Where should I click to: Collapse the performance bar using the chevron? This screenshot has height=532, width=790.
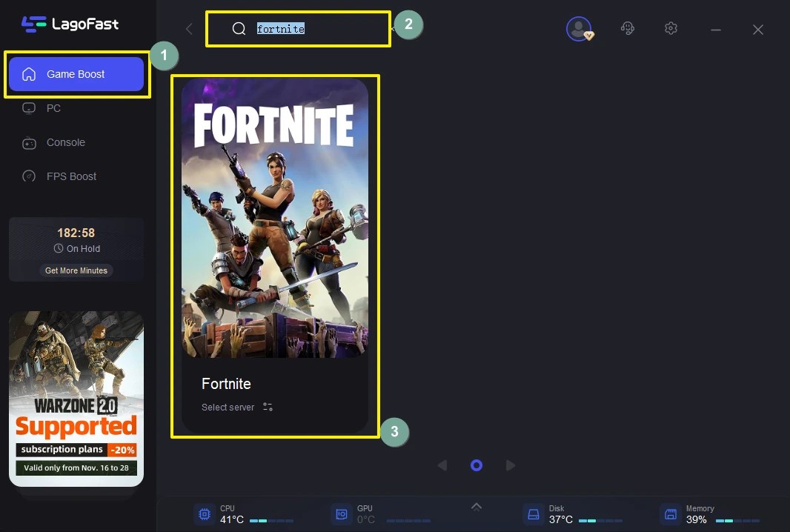pyautogui.click(x=476, y=506)
